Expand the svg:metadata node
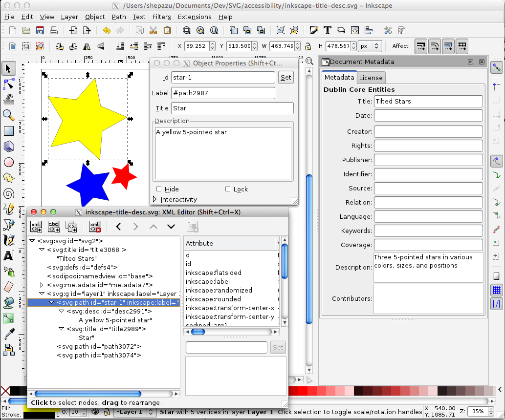This screenshot has width=505, height=420. tap(42, 285)
